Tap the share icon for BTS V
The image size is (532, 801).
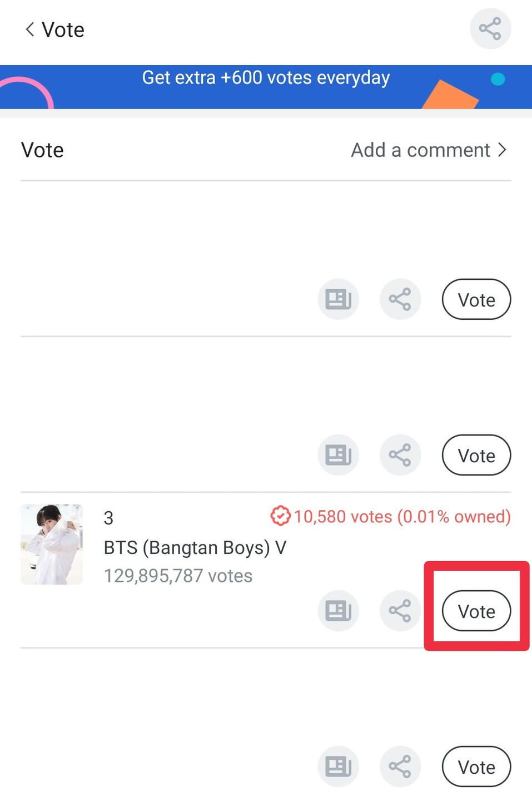[x=400, y=611]
